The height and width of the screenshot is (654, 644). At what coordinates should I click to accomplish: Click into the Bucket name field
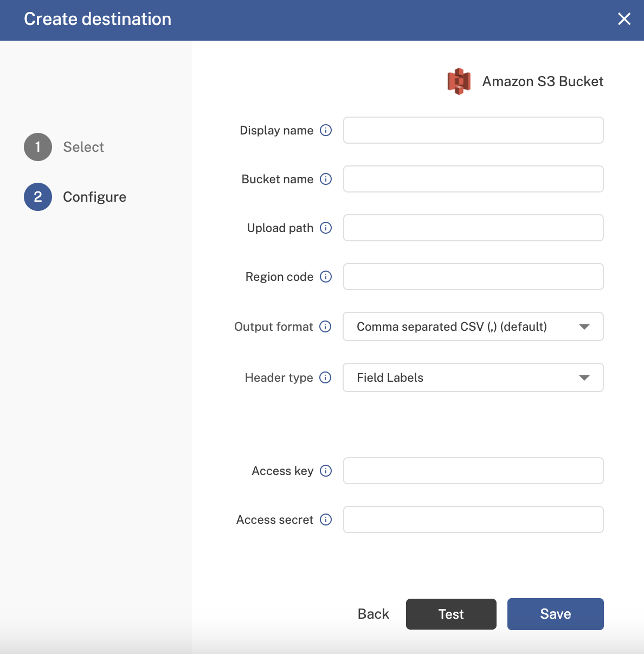pos(473,179)
